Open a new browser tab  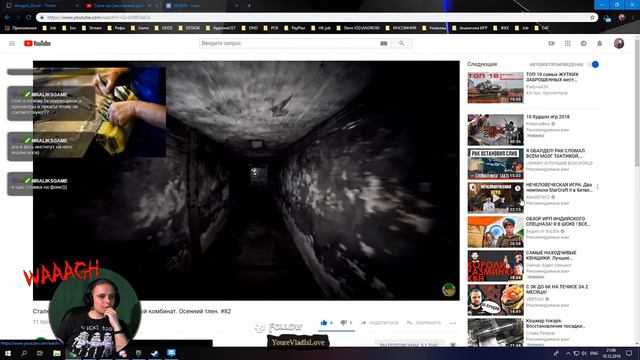(x=249, y=6)
